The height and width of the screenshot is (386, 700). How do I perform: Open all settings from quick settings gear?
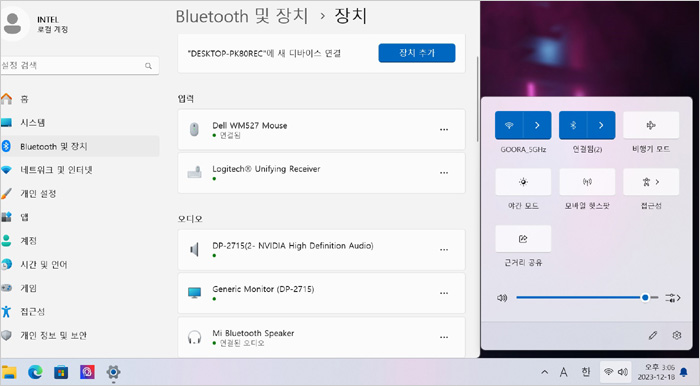pyautogui.click(x=677, y=335)
